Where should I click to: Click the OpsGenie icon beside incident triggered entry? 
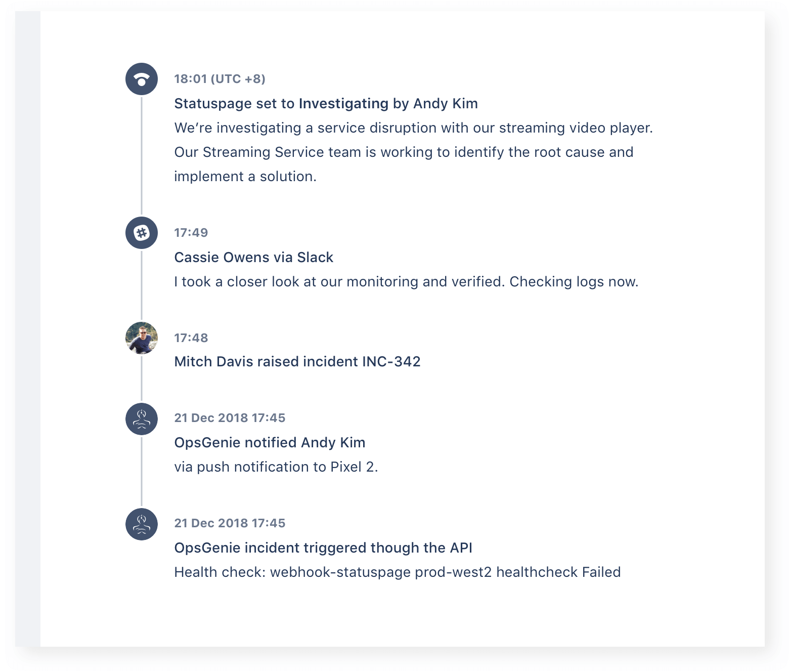point(142,524)
